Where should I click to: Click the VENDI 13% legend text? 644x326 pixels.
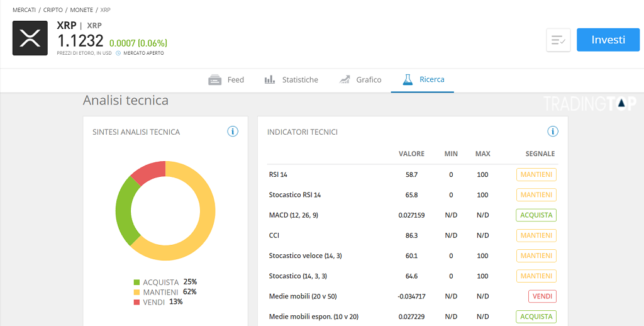pos(163,301)
